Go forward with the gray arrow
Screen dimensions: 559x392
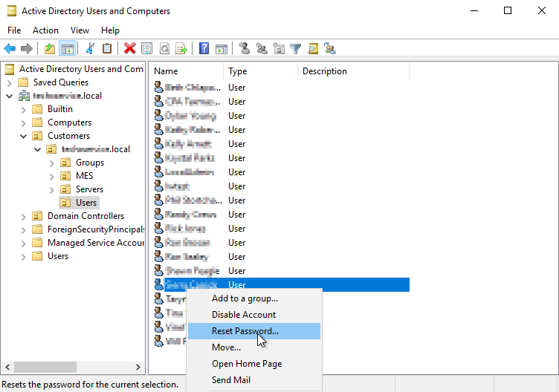[x=27, y=48]
